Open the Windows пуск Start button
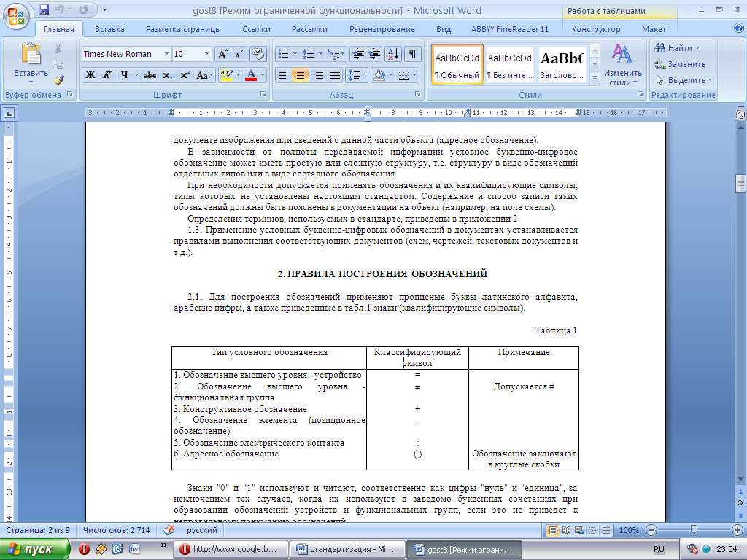747x560 pixels. [34, 549]
